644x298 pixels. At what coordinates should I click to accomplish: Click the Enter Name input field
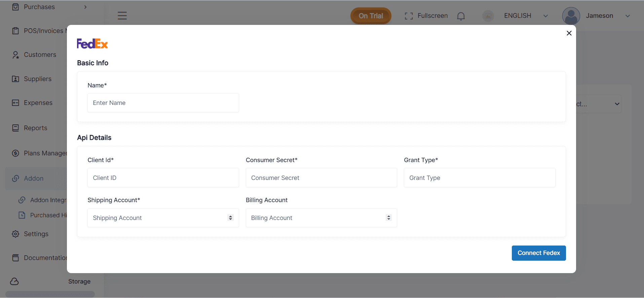coord(163,103)
